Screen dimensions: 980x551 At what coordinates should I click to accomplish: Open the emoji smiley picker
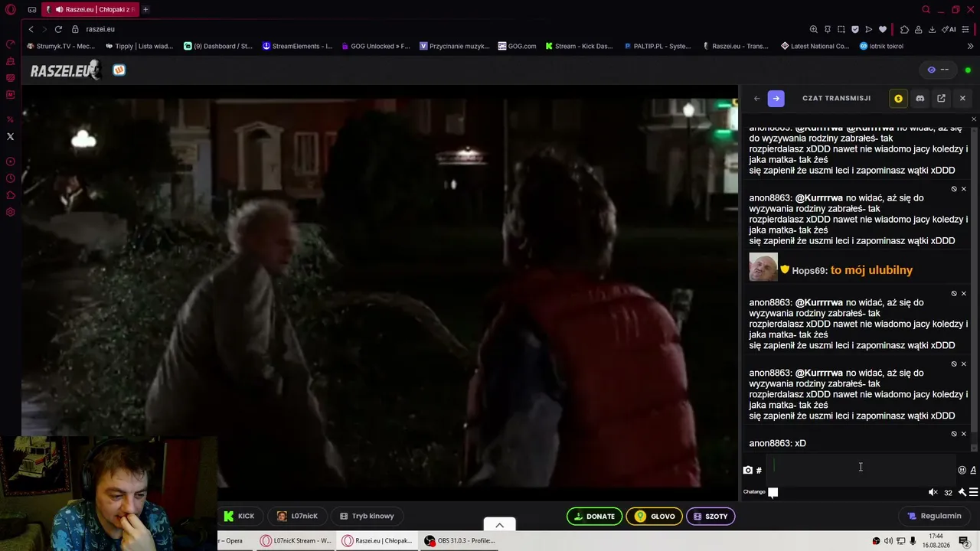(962, 471)
